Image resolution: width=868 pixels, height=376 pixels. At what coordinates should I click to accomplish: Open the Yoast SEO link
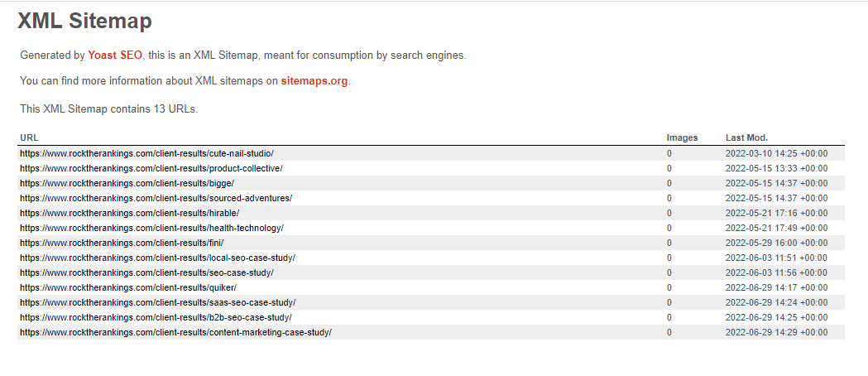[115, 55]
